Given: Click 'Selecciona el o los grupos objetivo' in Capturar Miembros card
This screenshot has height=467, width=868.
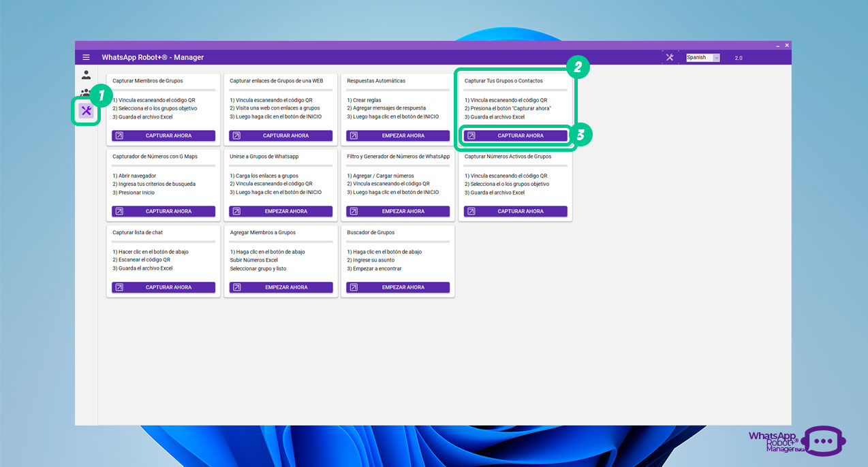Looking at the screenshot, I should 155,108.
